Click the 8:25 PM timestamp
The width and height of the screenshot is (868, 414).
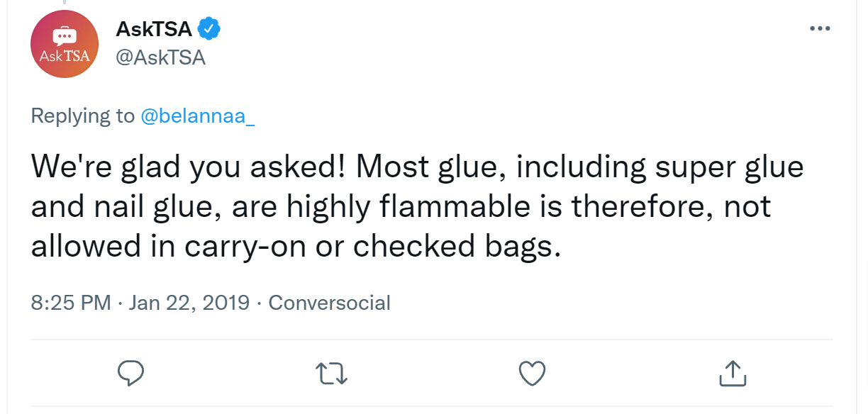pos(71,303)
